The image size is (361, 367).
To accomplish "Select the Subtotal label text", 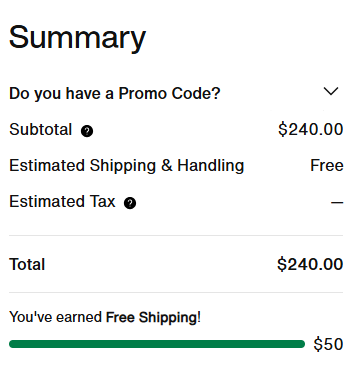I will [x=41, y=129].
